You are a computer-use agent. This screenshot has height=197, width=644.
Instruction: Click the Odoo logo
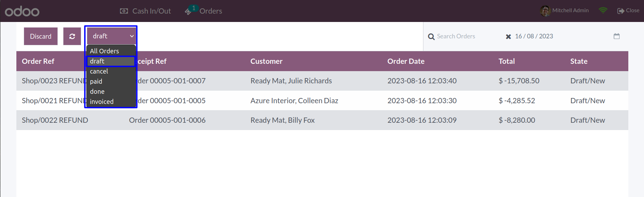[x=22, y=11]
